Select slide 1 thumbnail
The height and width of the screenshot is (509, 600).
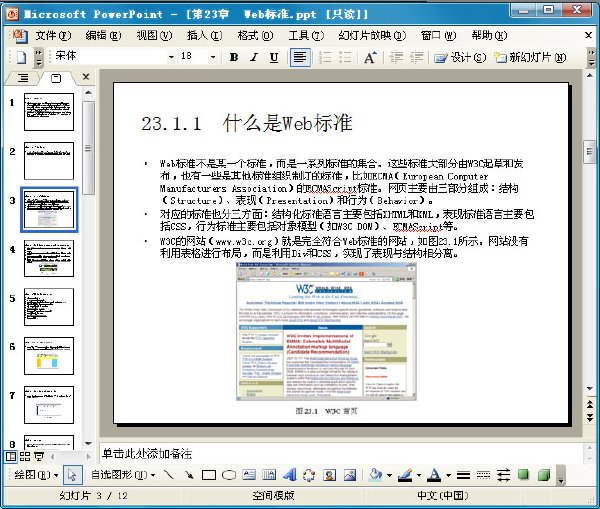[49, 112]
